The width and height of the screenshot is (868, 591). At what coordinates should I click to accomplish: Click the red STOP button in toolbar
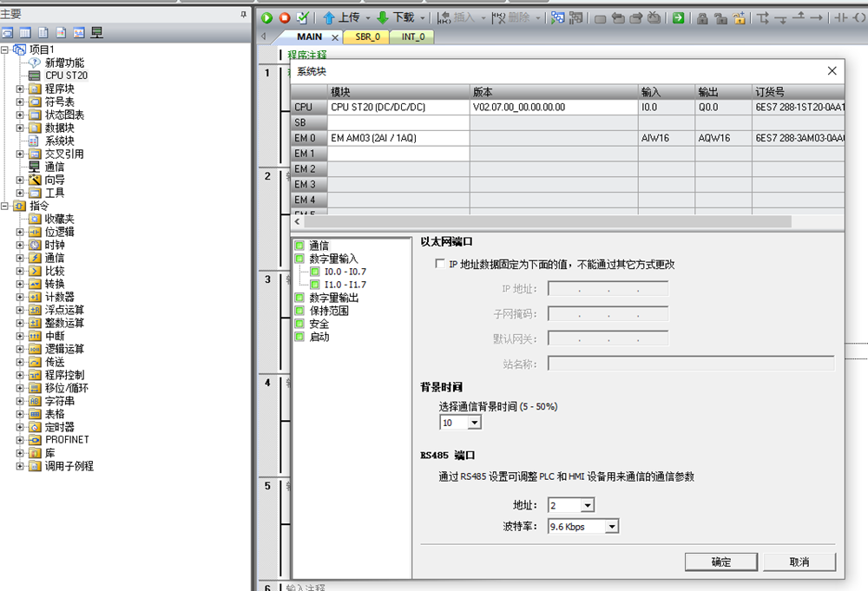coord(284,17)
